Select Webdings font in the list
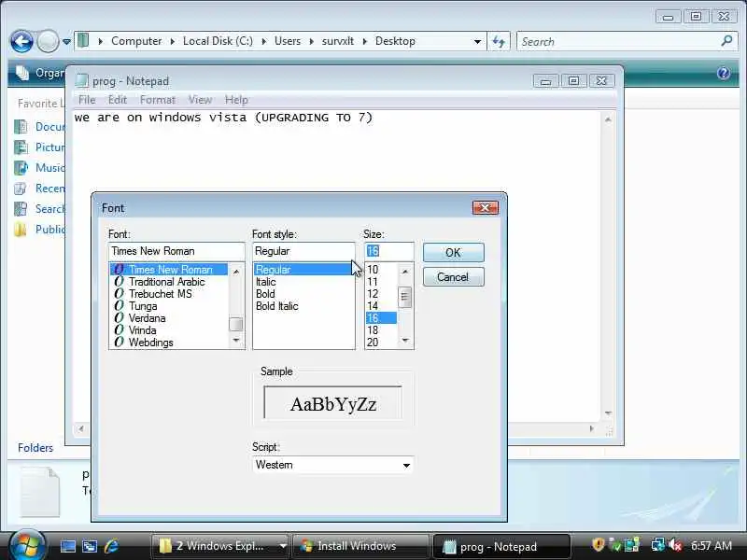The image size is (747, 560). pos(169,343)
